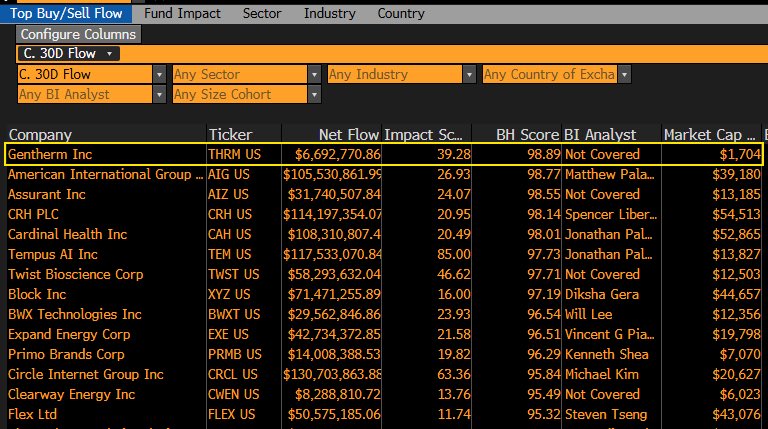Select the Twist Bioscience Corp company name
768x429 pixels.
tap(75, 274)
